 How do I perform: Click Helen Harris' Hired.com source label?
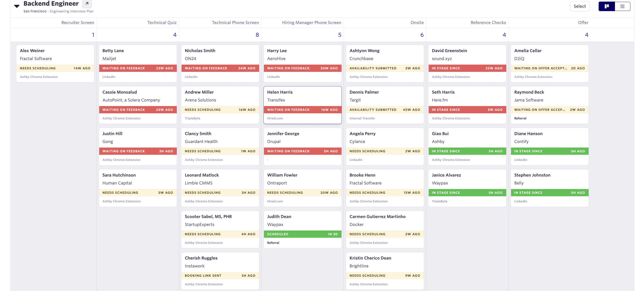click(x=275, y=118)
